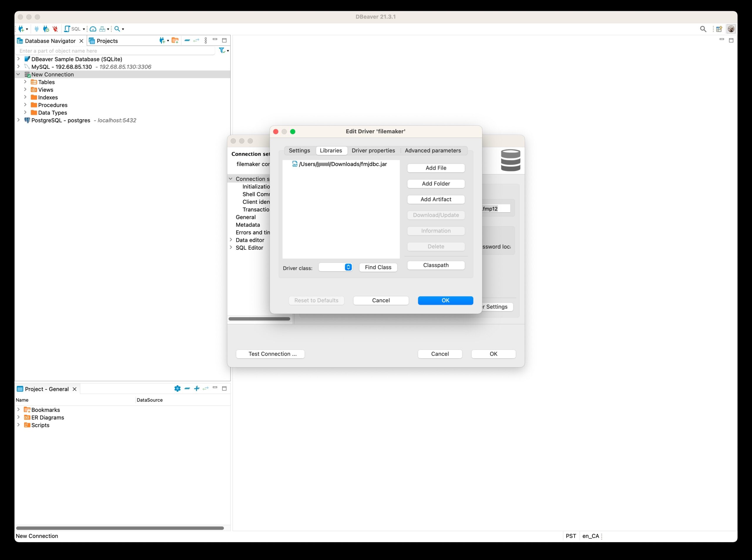Click the Reconnect plug icon
Image resolution: width=752 pixels, height=560 pixels.
[46, 29]
